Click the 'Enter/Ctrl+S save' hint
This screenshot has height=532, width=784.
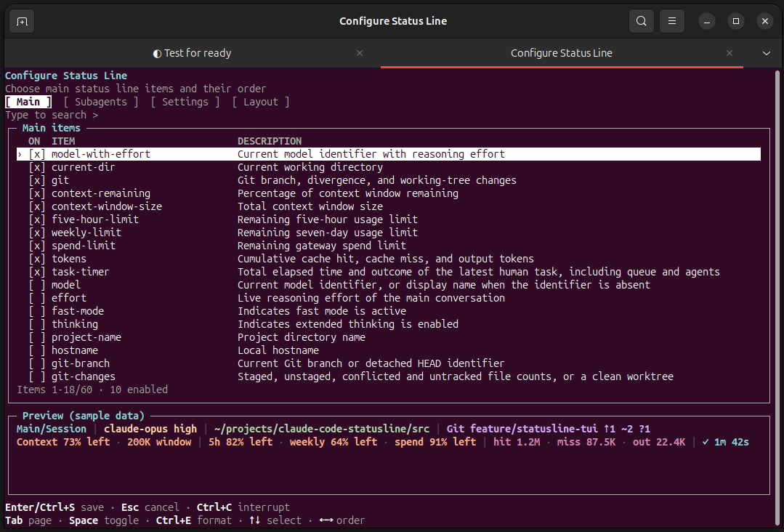click(x=54, y=507)
